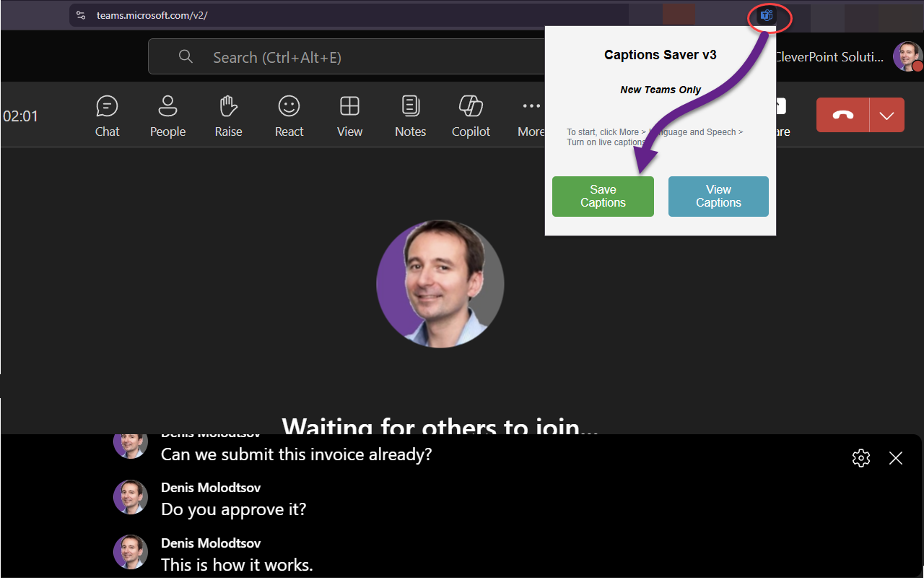Select caption 'Do you approve it?'
The height and width of the screenshot is (578, 924).
[233, 509]
